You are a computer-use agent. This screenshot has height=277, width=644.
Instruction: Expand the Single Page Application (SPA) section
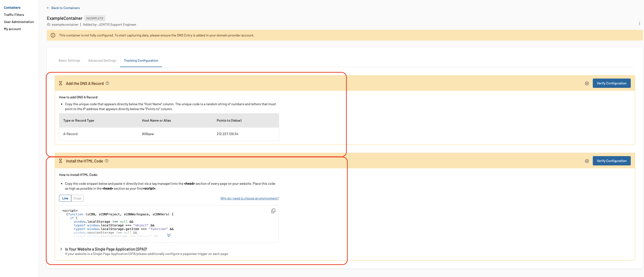coord(61,249)
